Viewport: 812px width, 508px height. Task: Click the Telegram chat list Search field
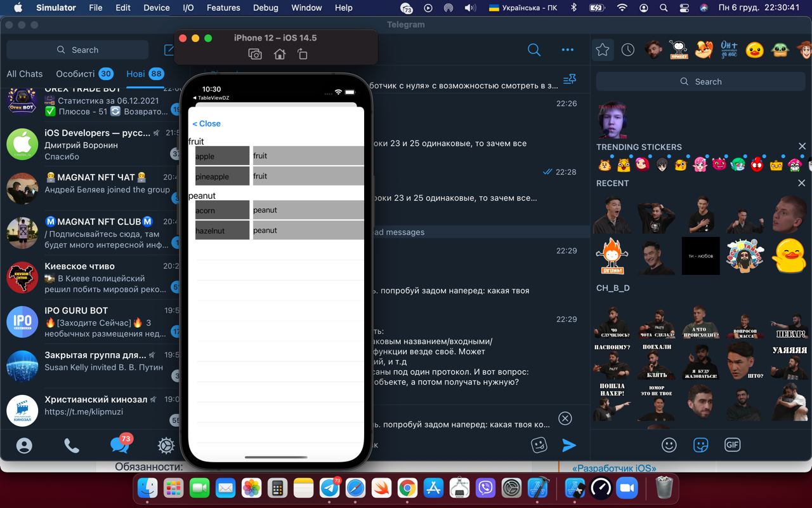77,50
